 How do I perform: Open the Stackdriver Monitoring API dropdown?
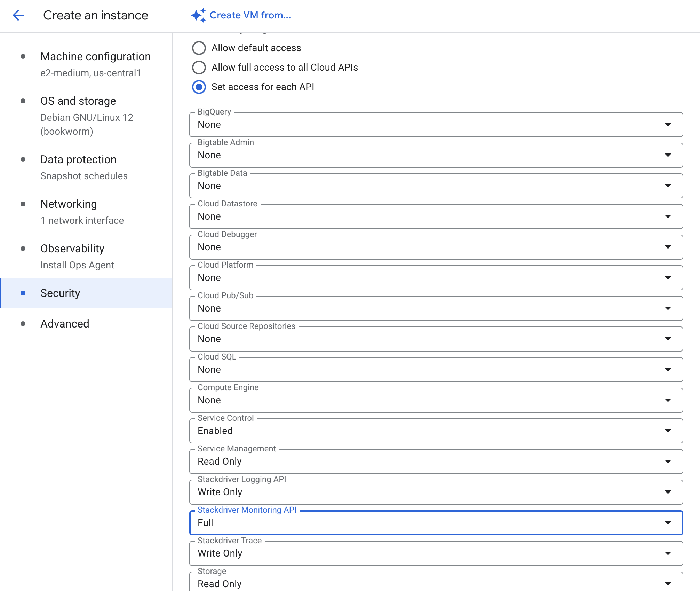(x=436, y=523)
